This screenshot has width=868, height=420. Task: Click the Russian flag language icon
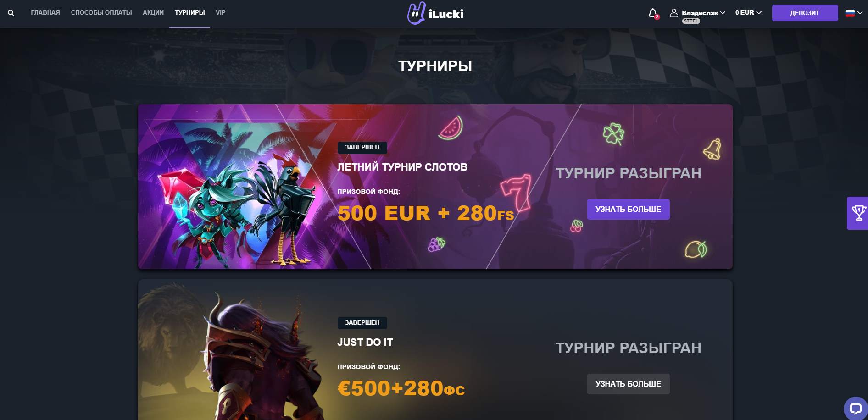[x=850, y=13]
